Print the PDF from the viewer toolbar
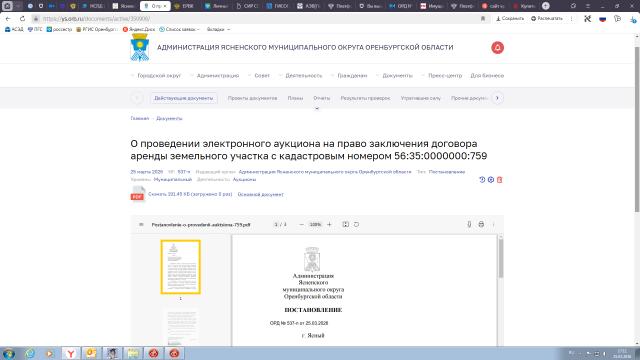Viewport: 640px width, 360px height. point(481,224)
